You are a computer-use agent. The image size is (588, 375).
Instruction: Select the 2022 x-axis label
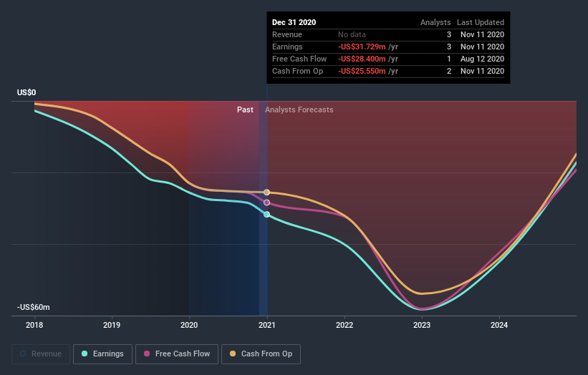tap(344, 325)
